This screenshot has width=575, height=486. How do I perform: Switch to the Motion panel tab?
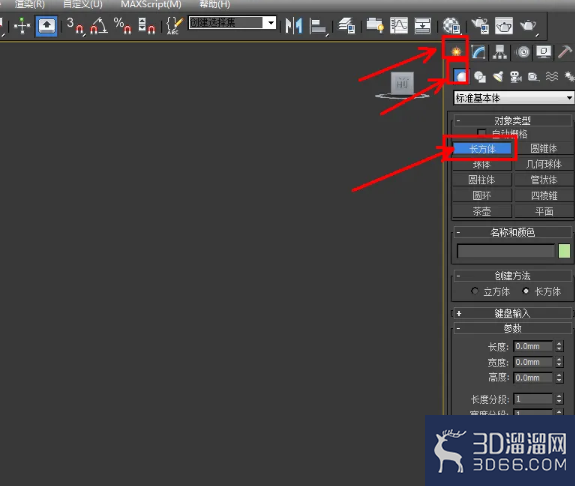tap(523, 52)
